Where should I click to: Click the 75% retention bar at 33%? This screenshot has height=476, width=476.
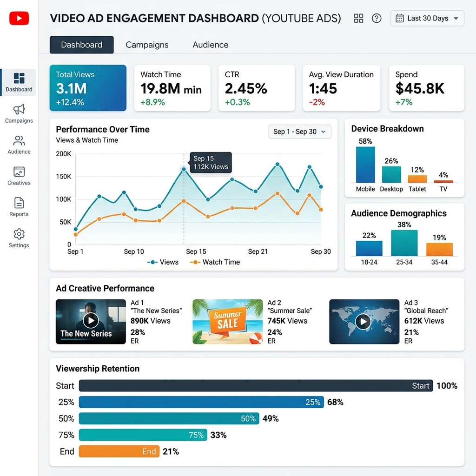pos(143,435)
